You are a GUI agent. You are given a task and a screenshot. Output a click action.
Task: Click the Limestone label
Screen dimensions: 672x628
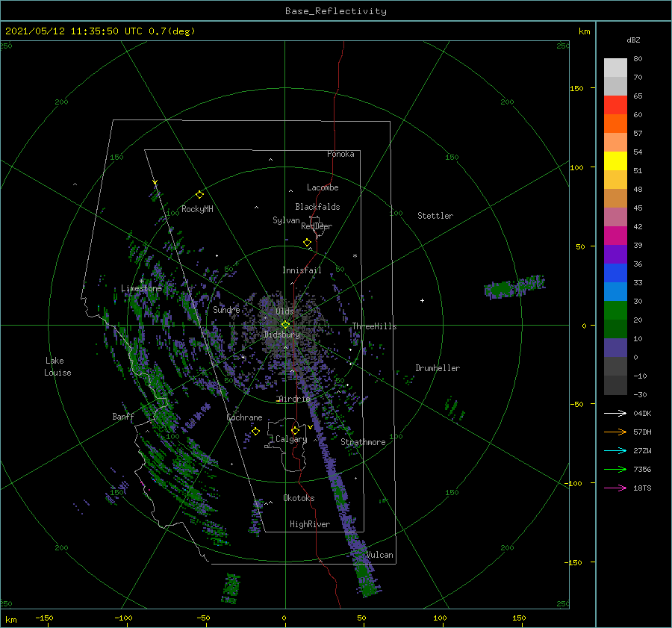click(141, 288)
